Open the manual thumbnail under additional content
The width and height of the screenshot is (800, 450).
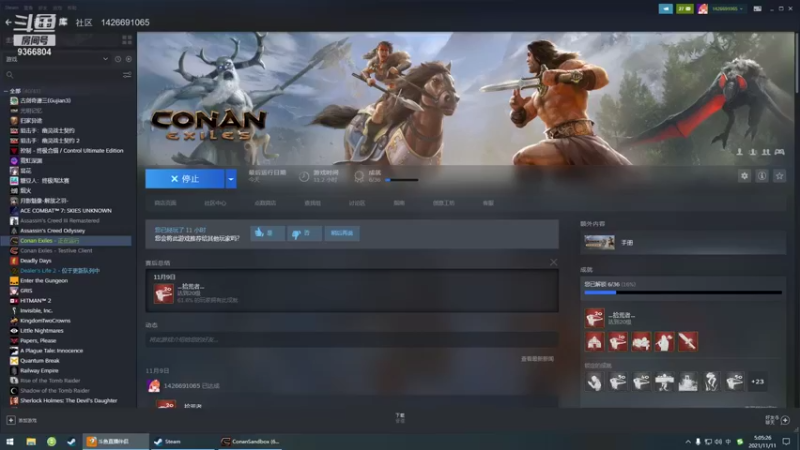click(599, 242)
